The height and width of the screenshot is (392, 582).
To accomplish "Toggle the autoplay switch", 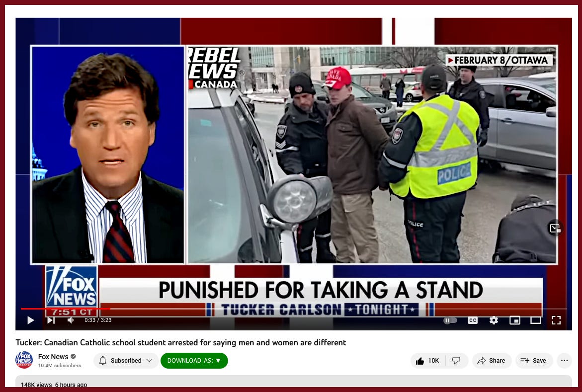I will [450, 320].
